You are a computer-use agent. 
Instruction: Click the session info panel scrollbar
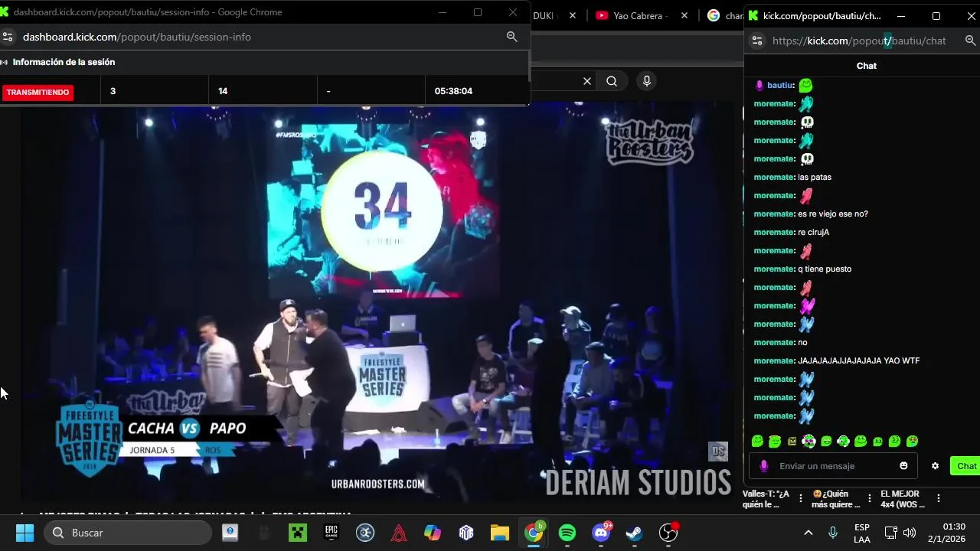pyautogui.click(x=529, y=66)
